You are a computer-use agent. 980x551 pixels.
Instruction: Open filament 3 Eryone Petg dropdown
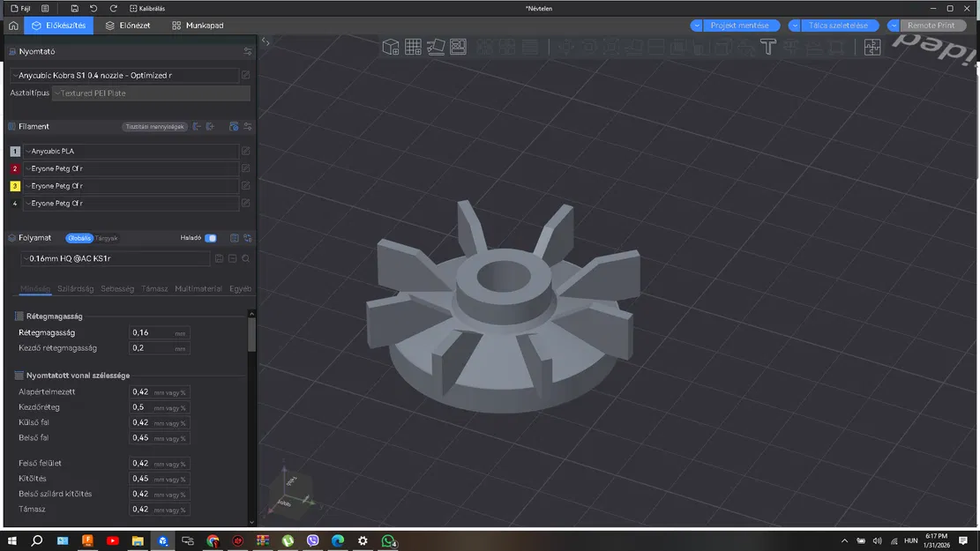(131, 186)
